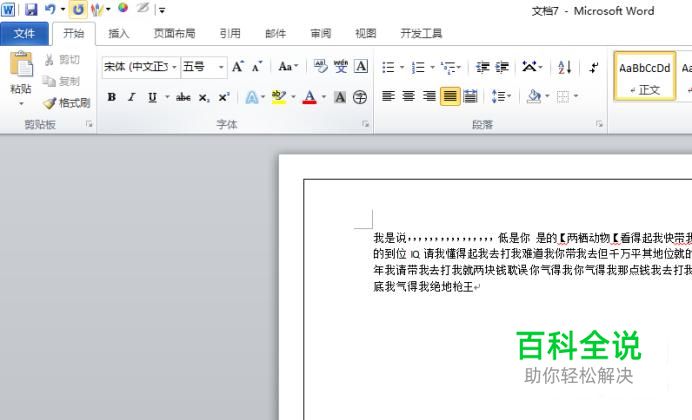Open underline style dropdown arrow
Viewport: 692px width, 420px height.
click(167, 97)
